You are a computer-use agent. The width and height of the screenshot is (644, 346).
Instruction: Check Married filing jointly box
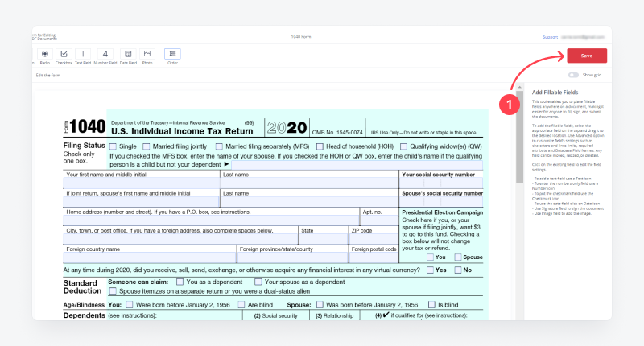coord(147,146)
